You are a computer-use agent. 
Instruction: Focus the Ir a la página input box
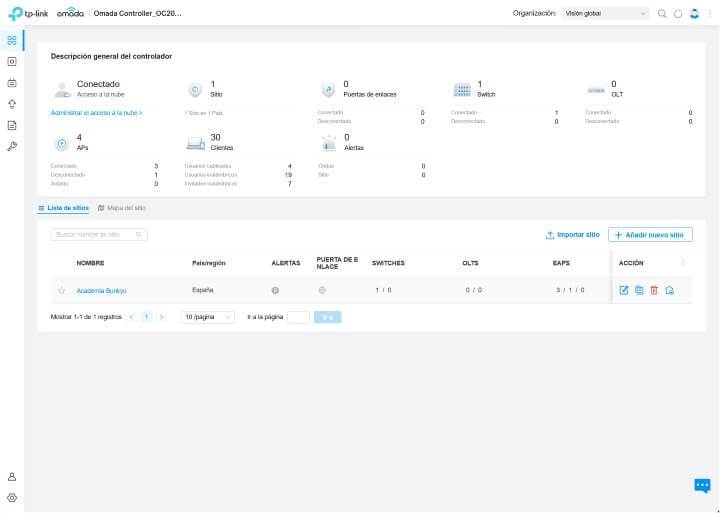(298, 317)
